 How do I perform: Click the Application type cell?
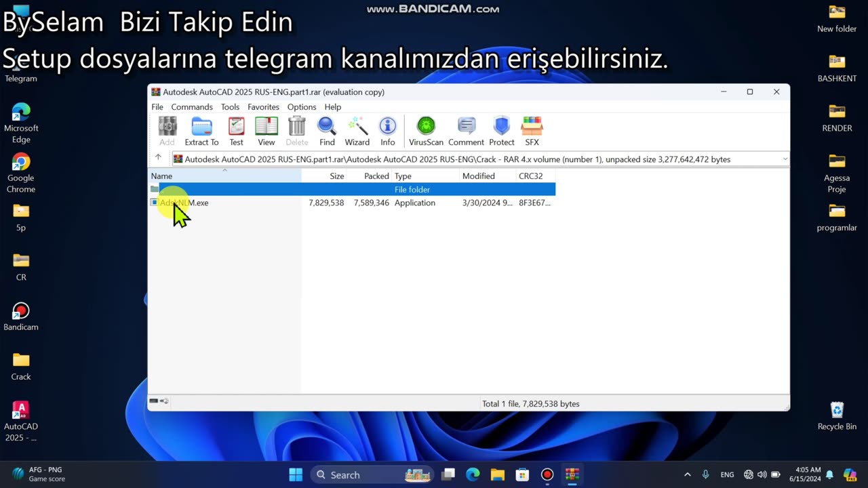tap(415, 203)
